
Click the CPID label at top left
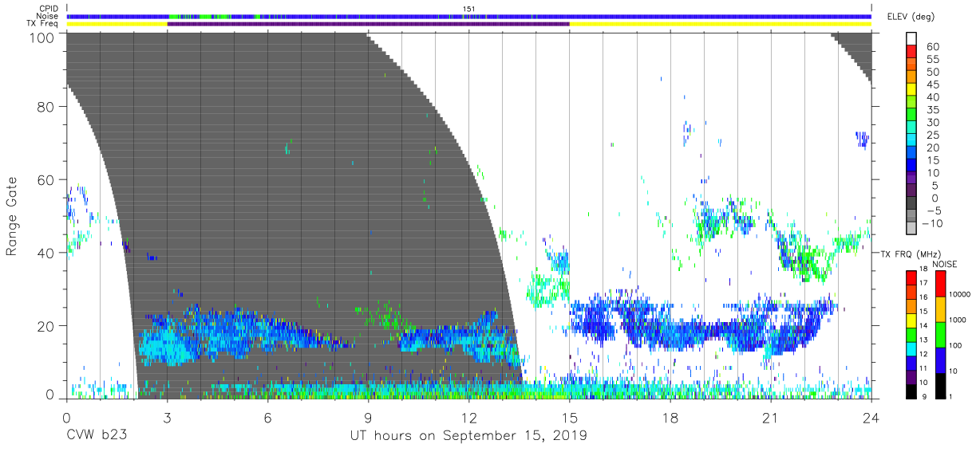pyautogui.click(x=48, y=8)
